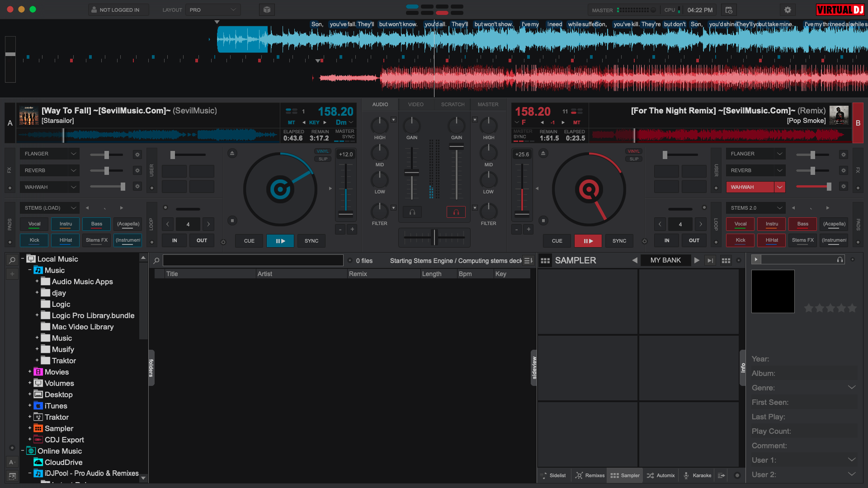Click the crossfader slider
This screenshot has width=868, height=488.
click(434, 237)
